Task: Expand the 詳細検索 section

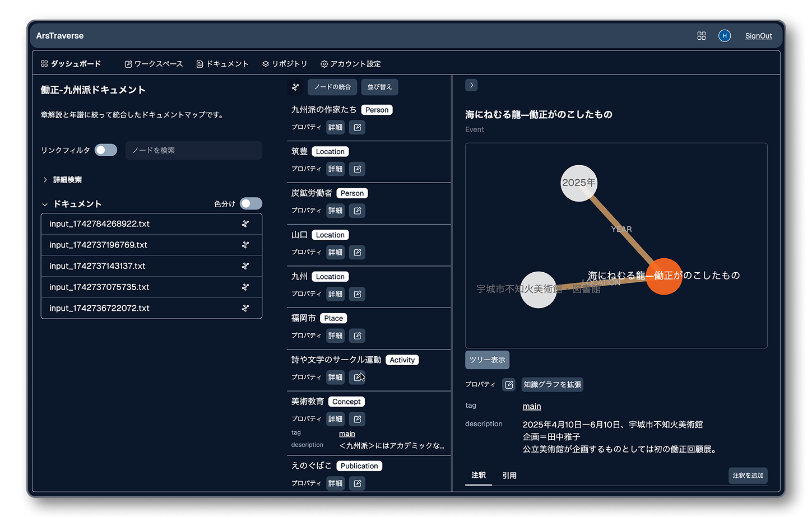Action: [64, 179]
